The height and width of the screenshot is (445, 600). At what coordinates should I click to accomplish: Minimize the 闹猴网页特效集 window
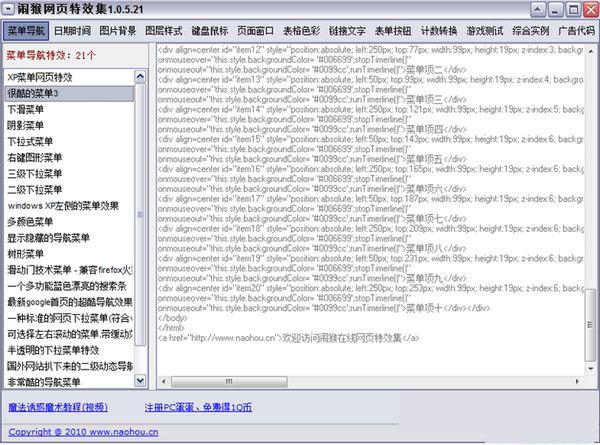(x=556, y=10)
